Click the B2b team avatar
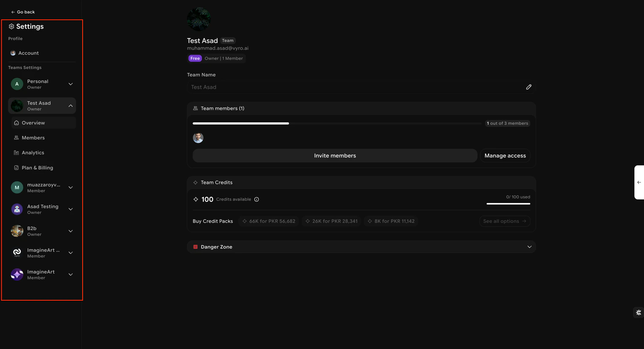644x349 pixels. pos(17,231)
